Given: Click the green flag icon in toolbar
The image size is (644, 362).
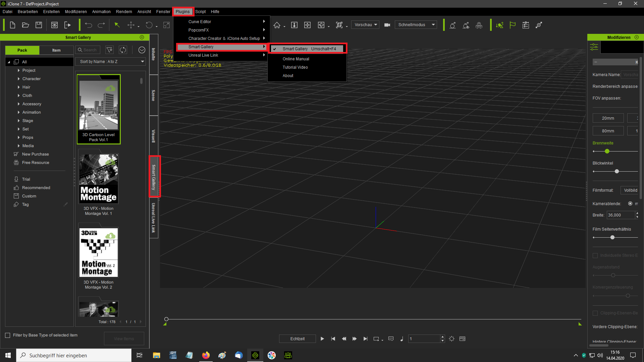Looking at the screenshot, I should point(513,25).
